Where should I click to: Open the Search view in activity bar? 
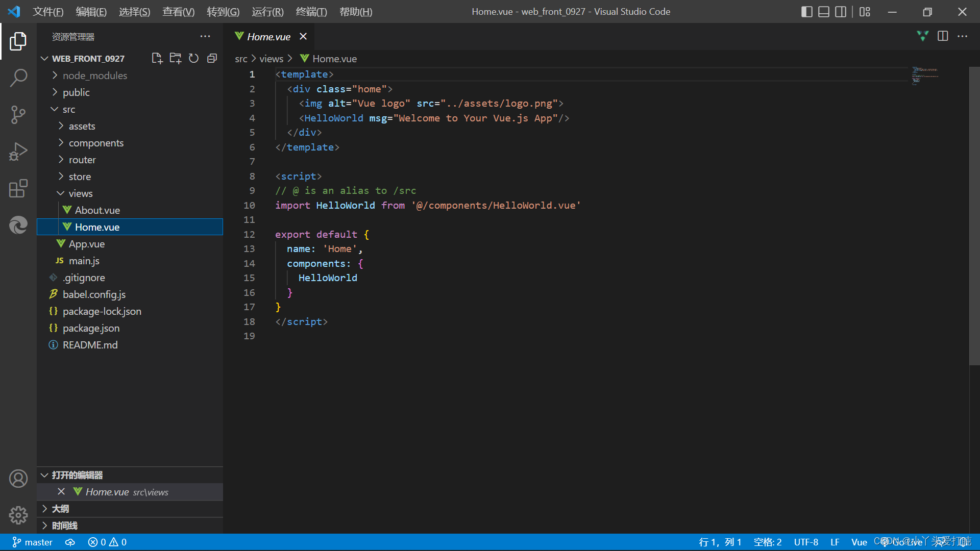(x=18, y=78)
